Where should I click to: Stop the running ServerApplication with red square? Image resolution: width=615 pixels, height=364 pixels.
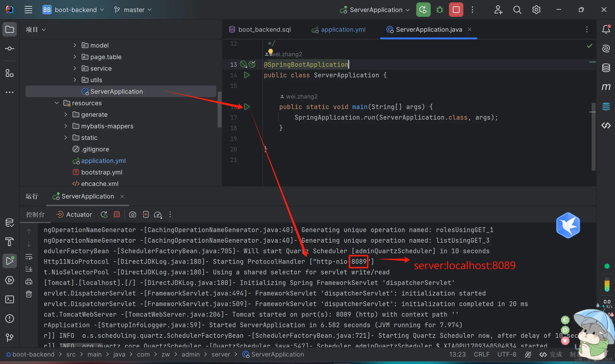click(456, 10)
